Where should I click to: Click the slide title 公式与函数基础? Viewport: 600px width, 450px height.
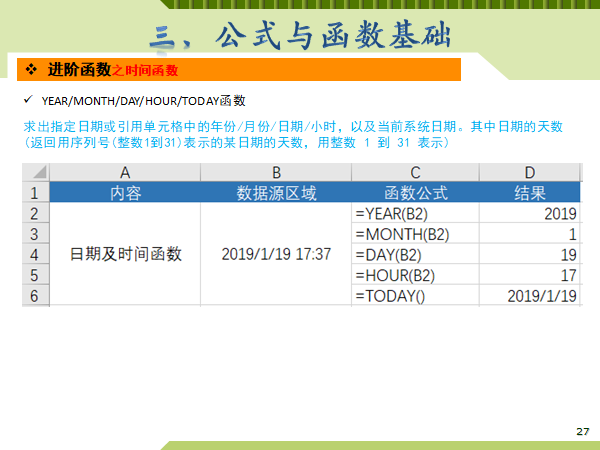point(333,36)
